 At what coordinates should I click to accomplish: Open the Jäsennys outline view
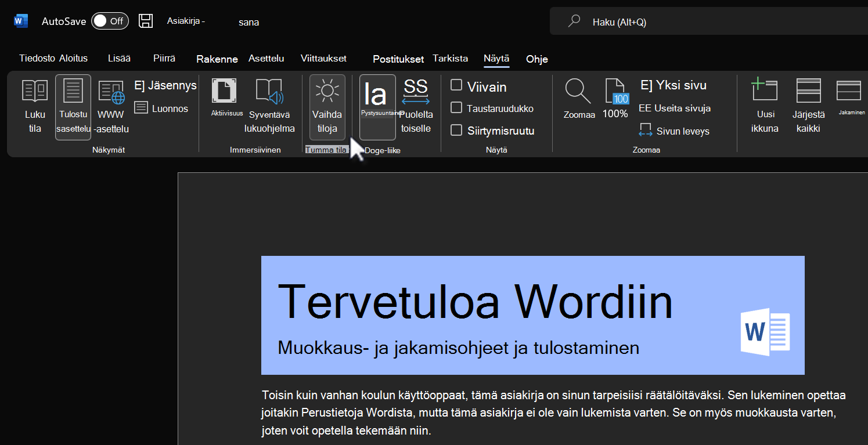click(x=165, y=86)
